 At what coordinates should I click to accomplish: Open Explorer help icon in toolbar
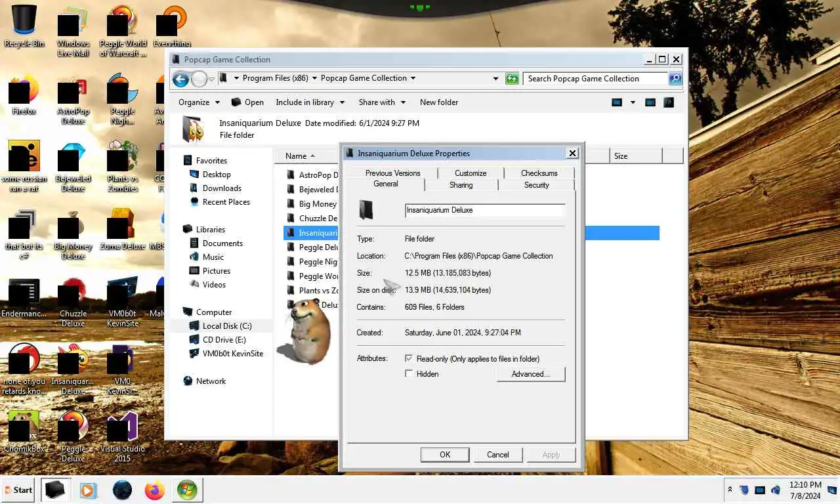[668, 102]
